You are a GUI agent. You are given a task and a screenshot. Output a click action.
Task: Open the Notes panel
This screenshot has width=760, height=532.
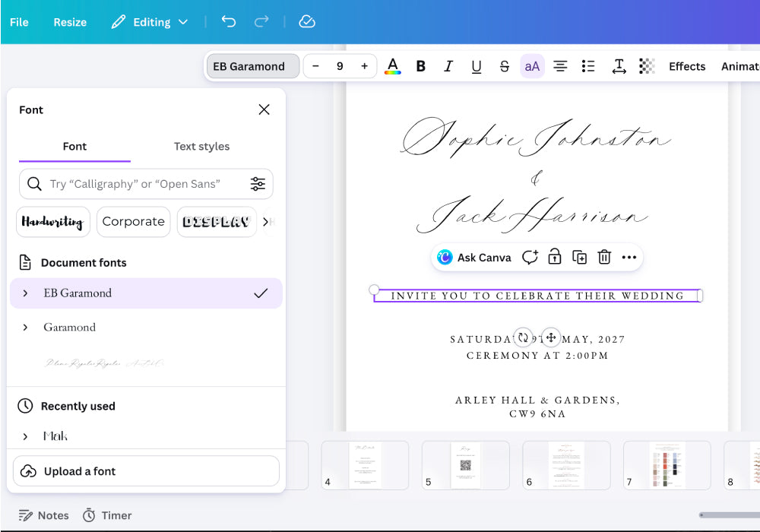43,515
